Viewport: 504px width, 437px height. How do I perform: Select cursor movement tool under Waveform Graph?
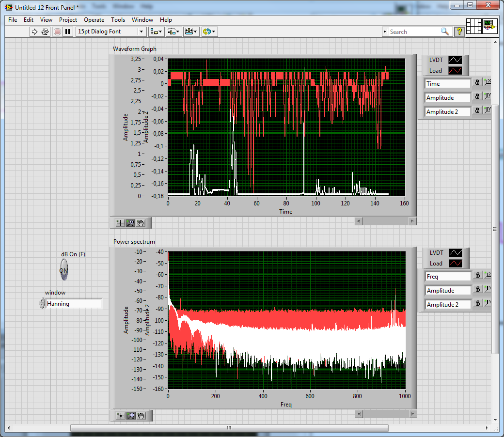coord(120,223)
